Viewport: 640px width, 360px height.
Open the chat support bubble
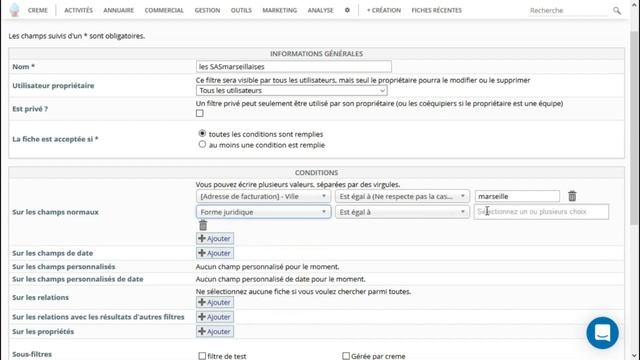coord(602,333)
